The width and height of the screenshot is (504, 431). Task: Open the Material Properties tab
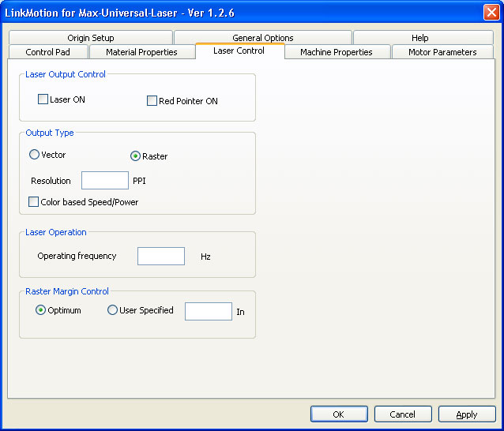click(141, 52)
